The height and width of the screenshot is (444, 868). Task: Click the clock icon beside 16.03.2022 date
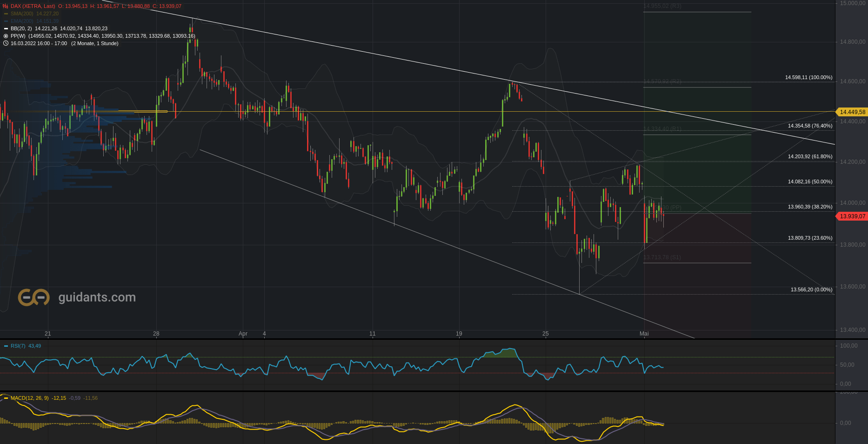tap(6, 43)
